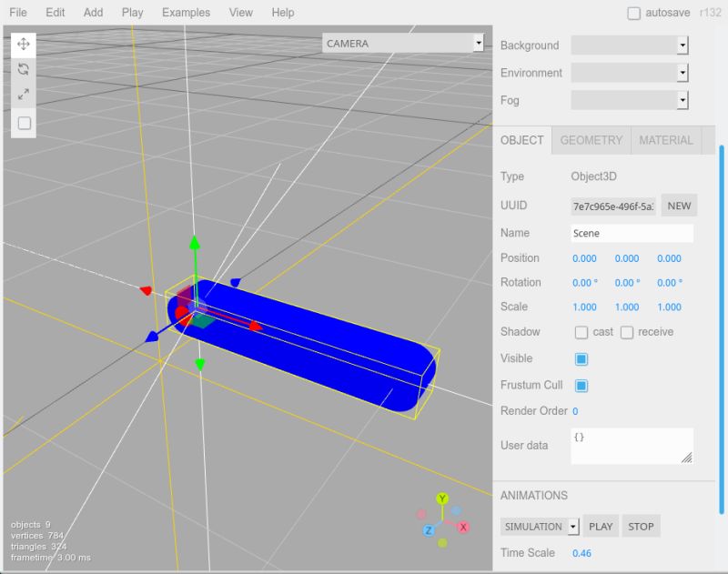728x574 pixels.
Task: Toggle the local space checkbox in toolbar
Action: (x=25, y=123)
